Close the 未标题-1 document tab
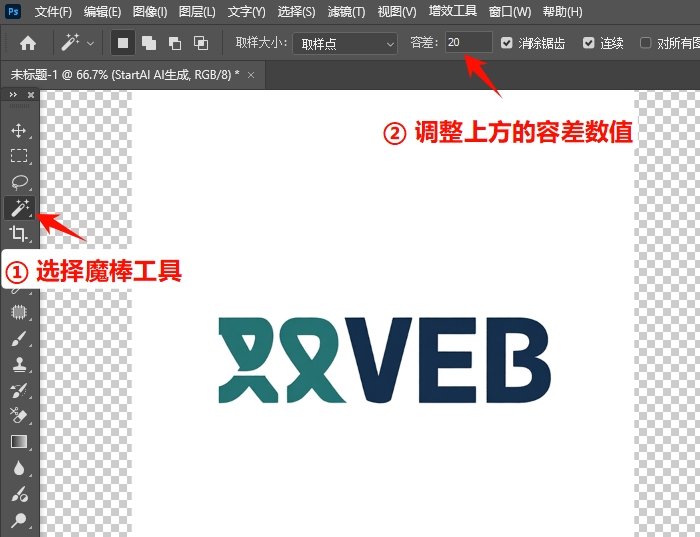The height and width of the screenshot is (537, 700). tap(251, 75)
